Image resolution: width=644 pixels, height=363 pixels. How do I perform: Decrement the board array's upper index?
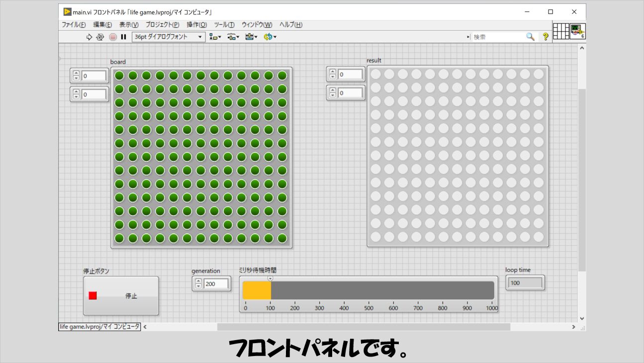coord(76,79)
